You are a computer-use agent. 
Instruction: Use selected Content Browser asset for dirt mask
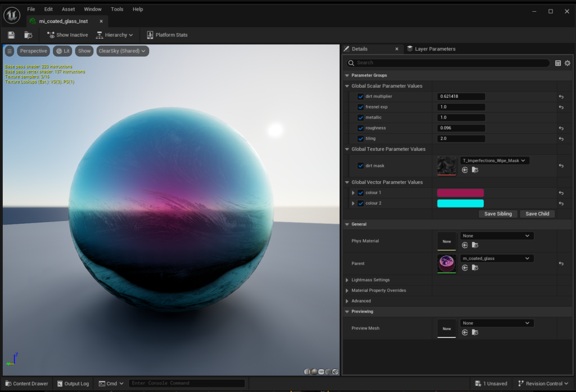click(465, 170)
